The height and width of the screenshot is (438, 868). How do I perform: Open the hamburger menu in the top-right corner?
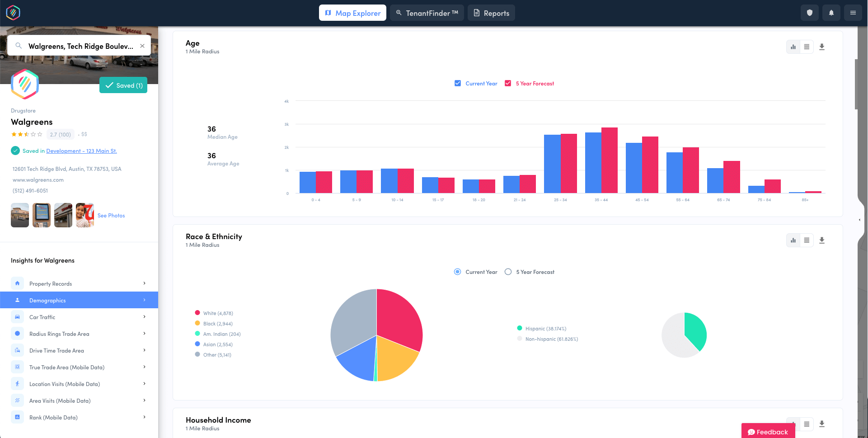[853, 13]
